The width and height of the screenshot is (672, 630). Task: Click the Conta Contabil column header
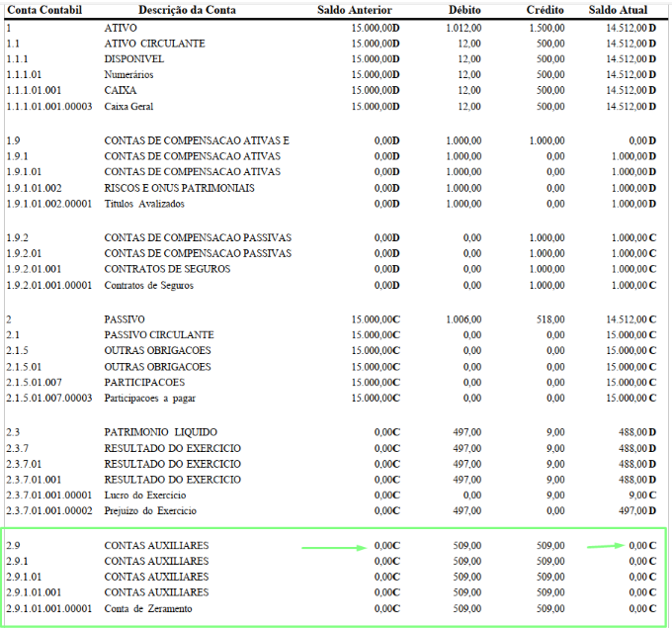click(44, 10)
